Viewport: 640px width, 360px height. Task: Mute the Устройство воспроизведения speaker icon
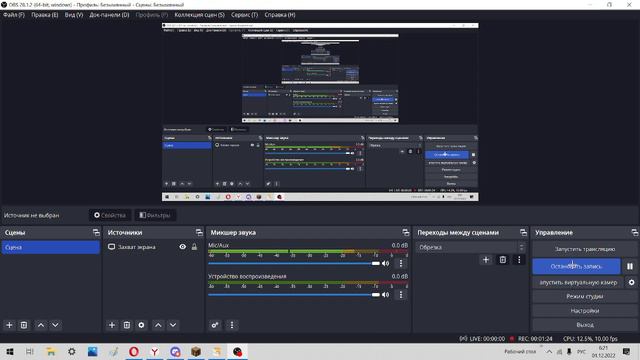[x=385, y=294]
